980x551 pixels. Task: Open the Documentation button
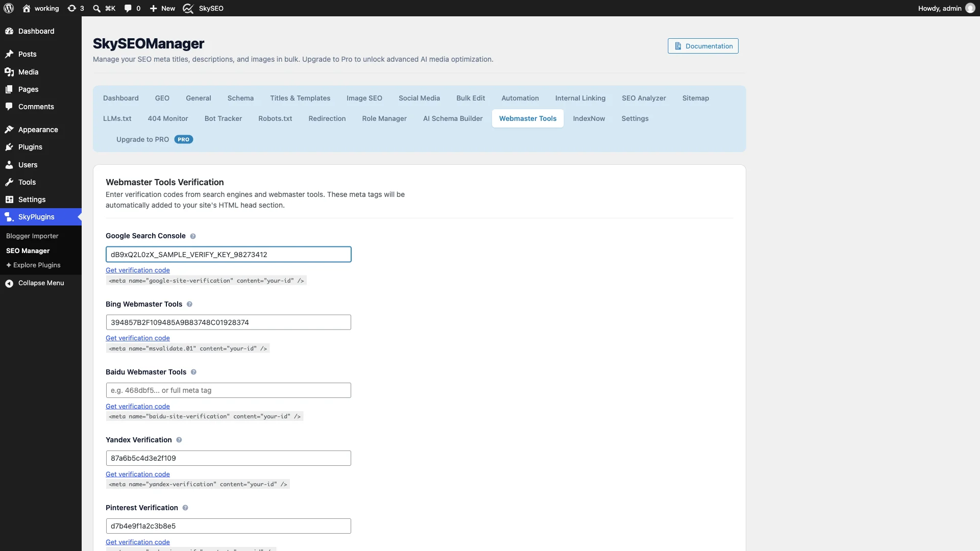(x=703, y=46)
